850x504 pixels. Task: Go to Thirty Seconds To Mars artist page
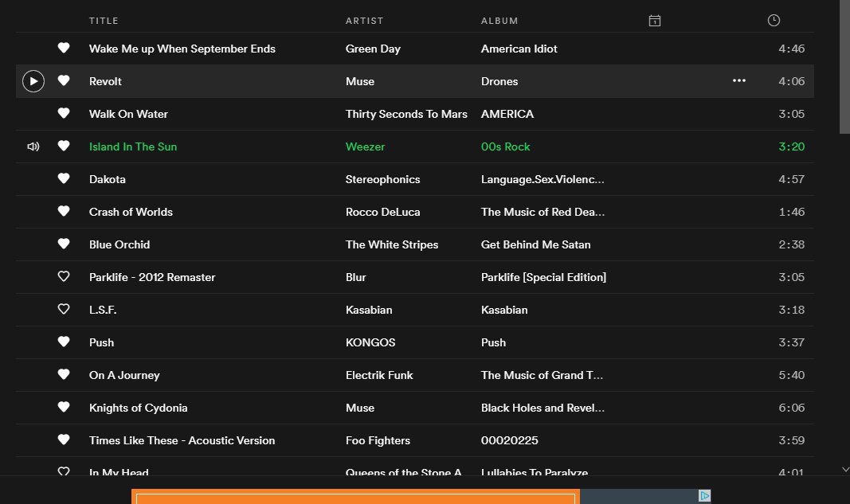[x=406, y=114]
